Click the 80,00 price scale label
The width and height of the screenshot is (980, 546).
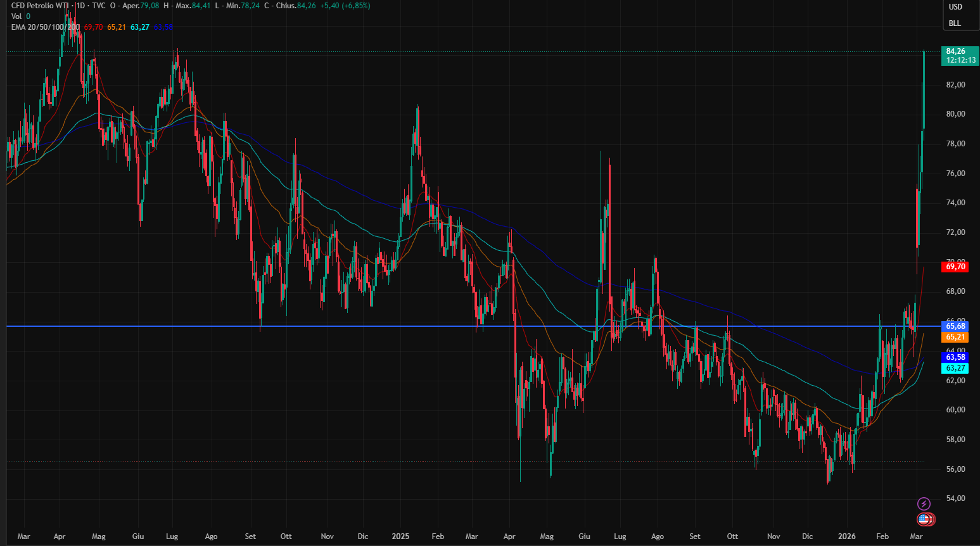pyautogui.click(x=955, y=114)
